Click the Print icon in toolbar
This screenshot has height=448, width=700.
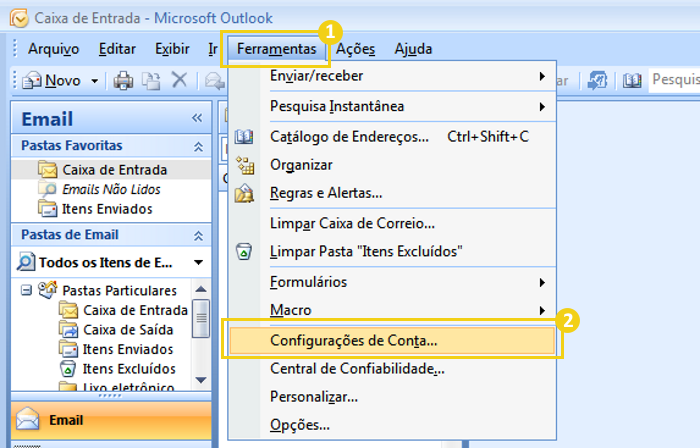point(123,81)
